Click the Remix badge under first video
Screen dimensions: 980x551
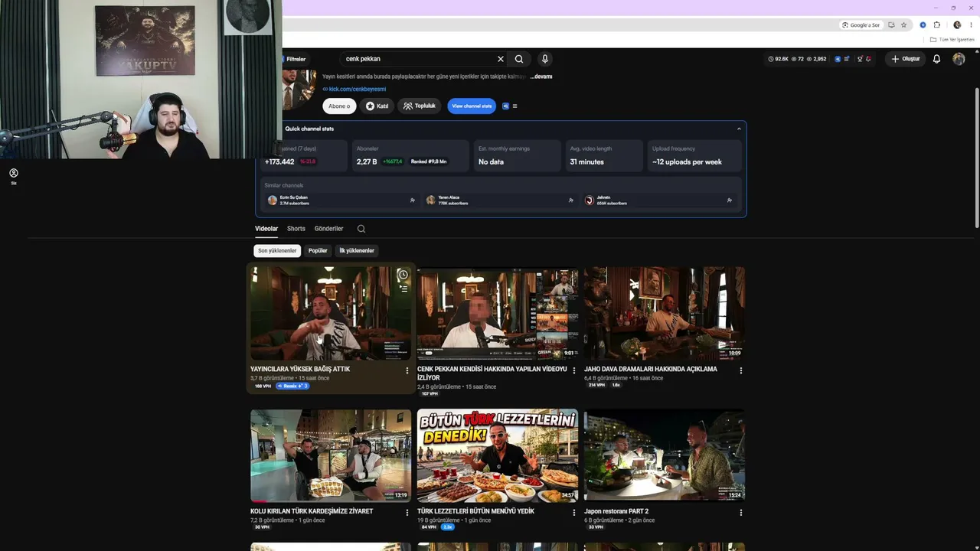[292, 386]
